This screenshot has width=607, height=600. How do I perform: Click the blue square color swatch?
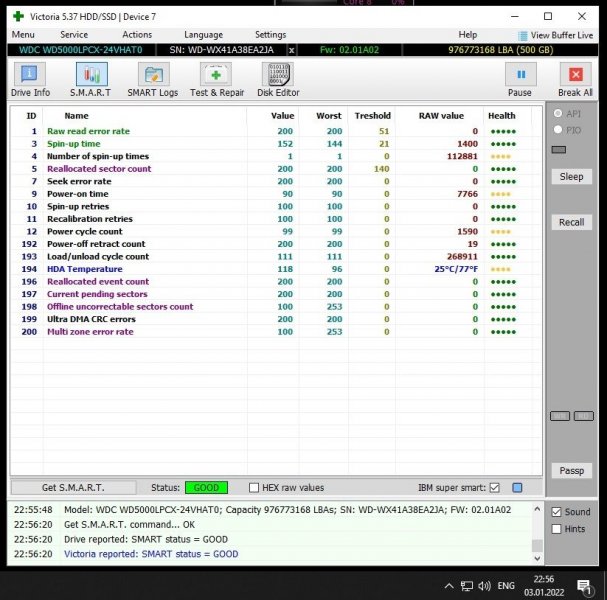click(x=517, y=488)
